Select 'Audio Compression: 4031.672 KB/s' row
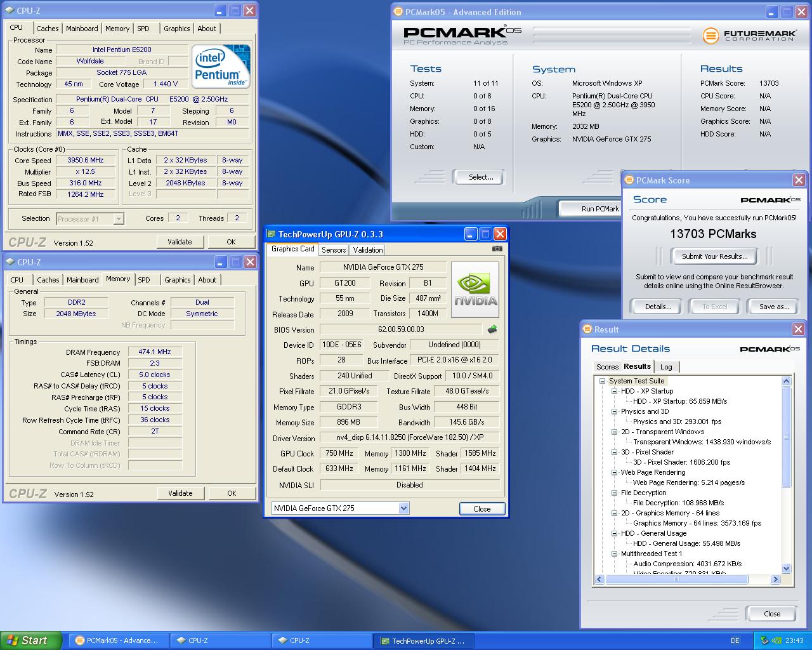Viewport: 812px width, 650px height. [x=687, y=564]
